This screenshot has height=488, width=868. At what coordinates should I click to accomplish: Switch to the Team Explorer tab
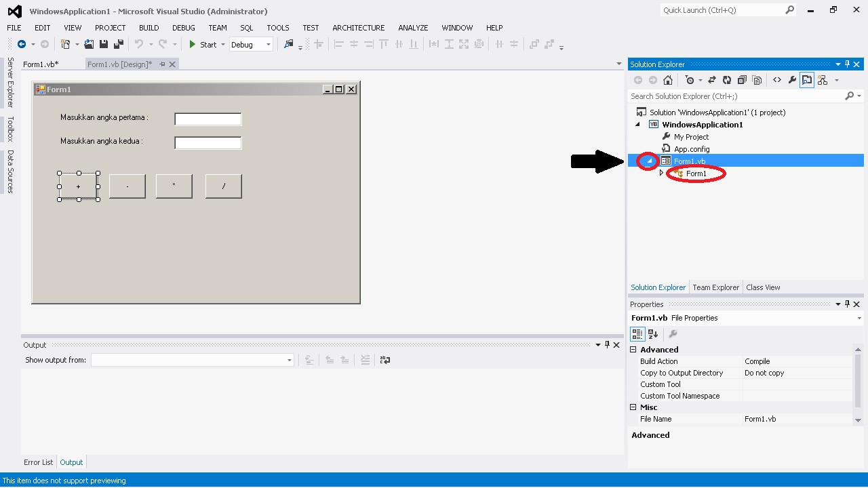[x=715, y=287]
